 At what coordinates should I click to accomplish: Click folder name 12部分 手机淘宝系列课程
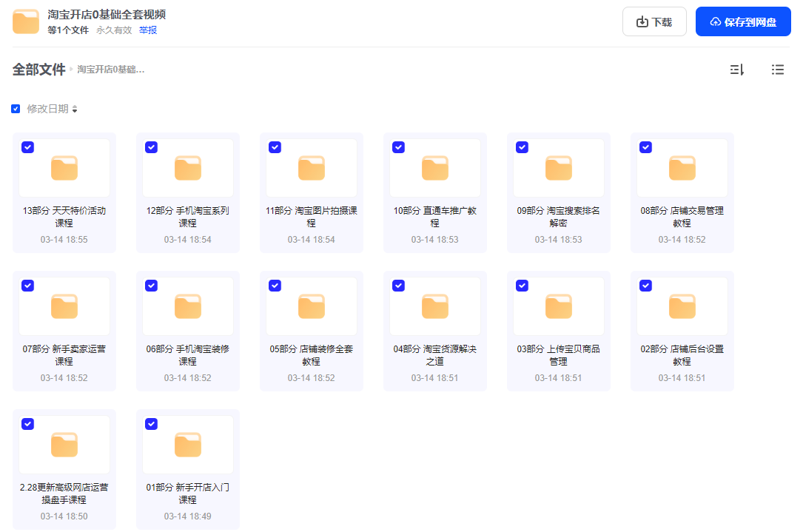[187, 217]
